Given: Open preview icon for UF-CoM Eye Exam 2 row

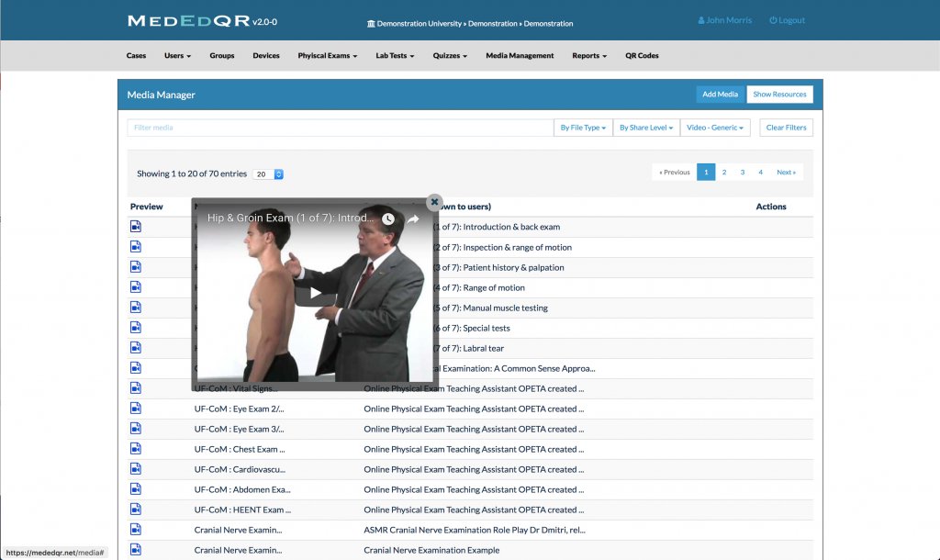Looking at the screenshot, I should pos(136,409).
